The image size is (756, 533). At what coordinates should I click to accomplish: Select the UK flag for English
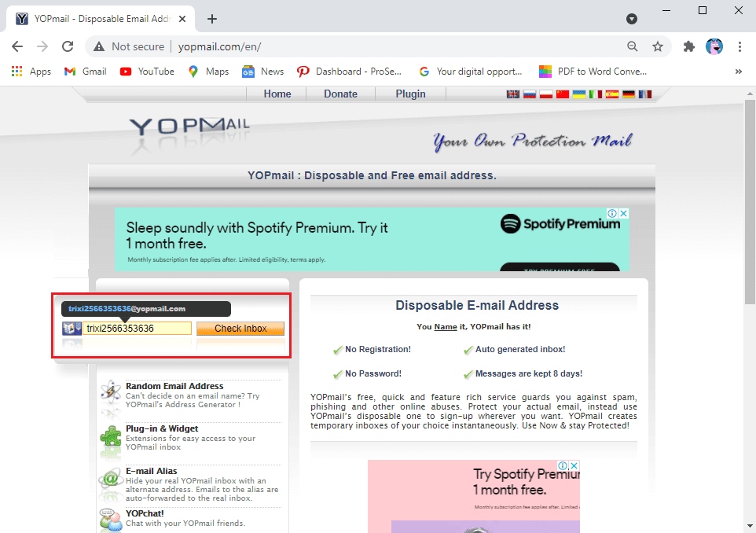pyautogui.click(x=512, y=94)
